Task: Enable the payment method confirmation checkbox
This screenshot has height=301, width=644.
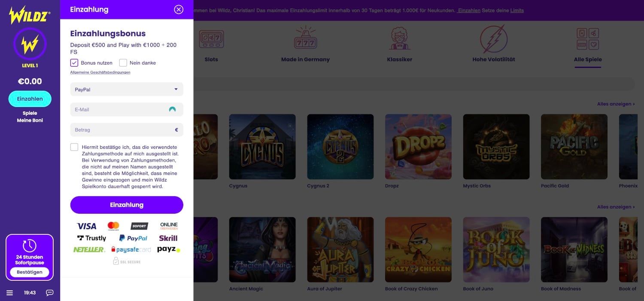Action: point(74,147)
